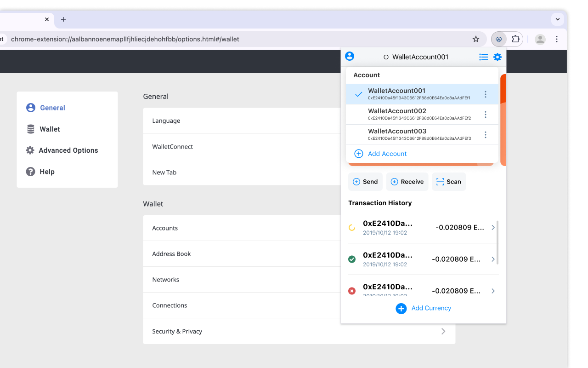Click the plus circle icon beside Add Account
This screenshot has width=588, height=368.
click(x=359, y=154)
